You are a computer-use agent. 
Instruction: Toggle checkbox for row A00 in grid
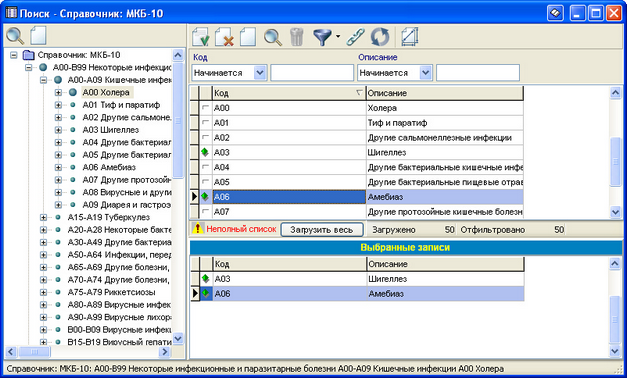click(x=206, y=108)
